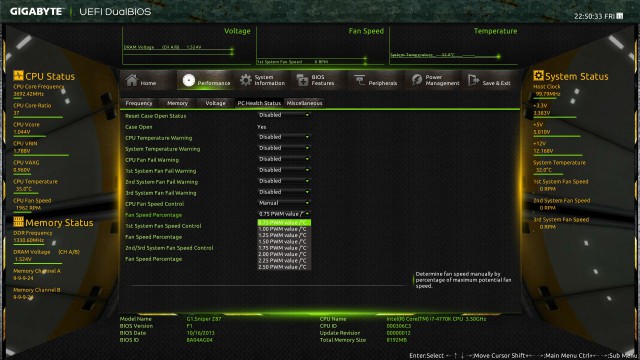The height and width of the screenshot is (360, 640).
Task: Click the DDR Frequency reading
Action: click(x=29, y=240)
